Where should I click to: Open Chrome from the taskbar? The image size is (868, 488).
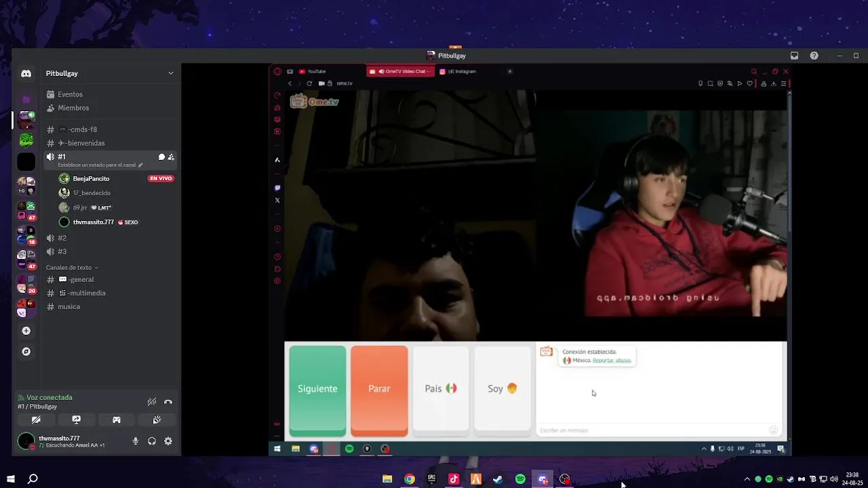tap(410, 479)
